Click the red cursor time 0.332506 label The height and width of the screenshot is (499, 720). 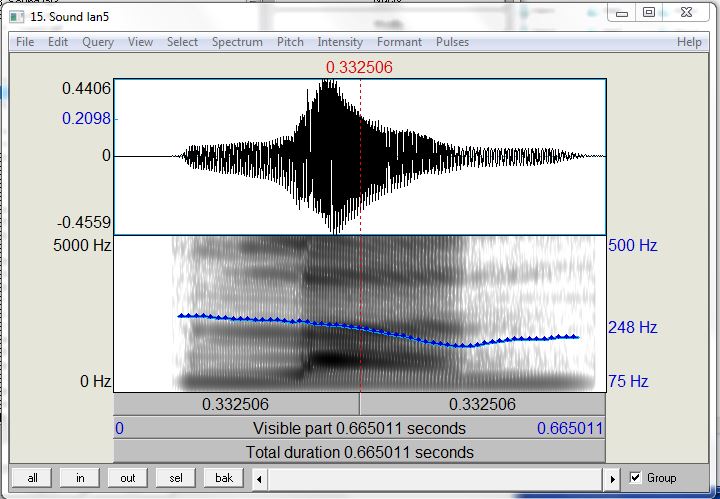pyautogui.click(x=359, y=67)
